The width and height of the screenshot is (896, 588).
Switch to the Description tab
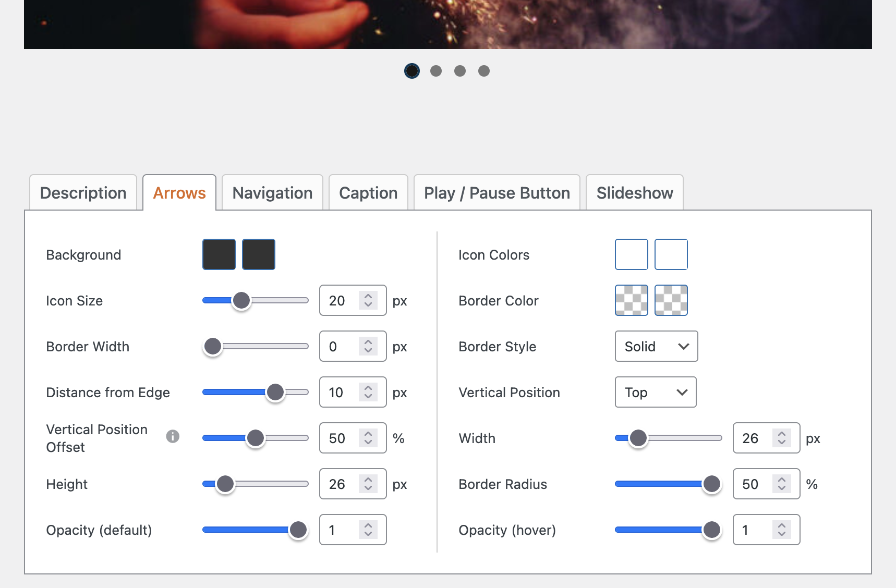point(83,193)
